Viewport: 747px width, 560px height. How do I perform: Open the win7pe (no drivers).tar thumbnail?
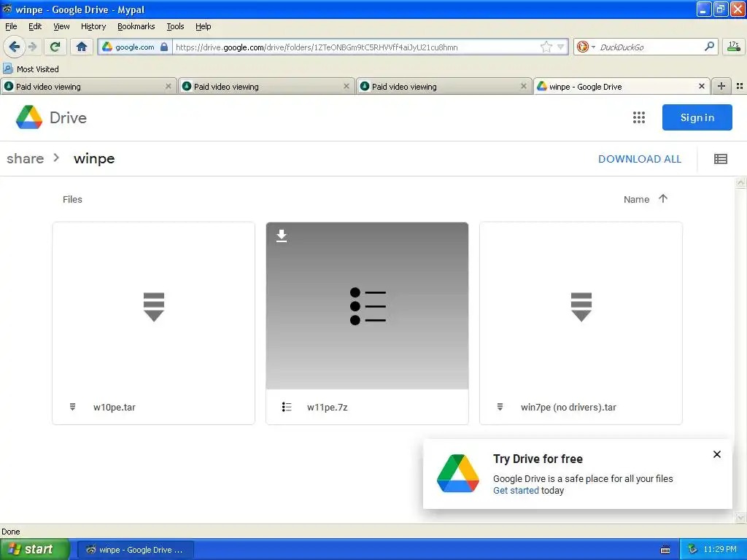[x=581, y=306]
